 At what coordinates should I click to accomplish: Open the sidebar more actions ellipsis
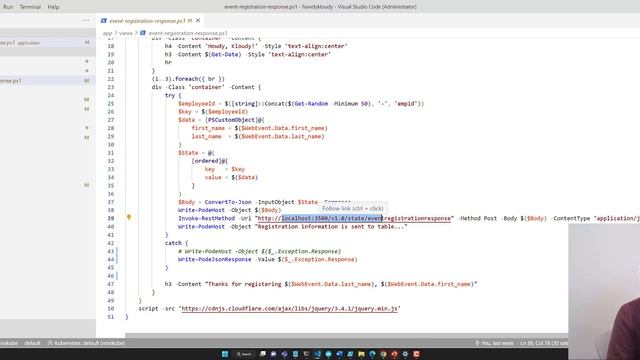86,20
